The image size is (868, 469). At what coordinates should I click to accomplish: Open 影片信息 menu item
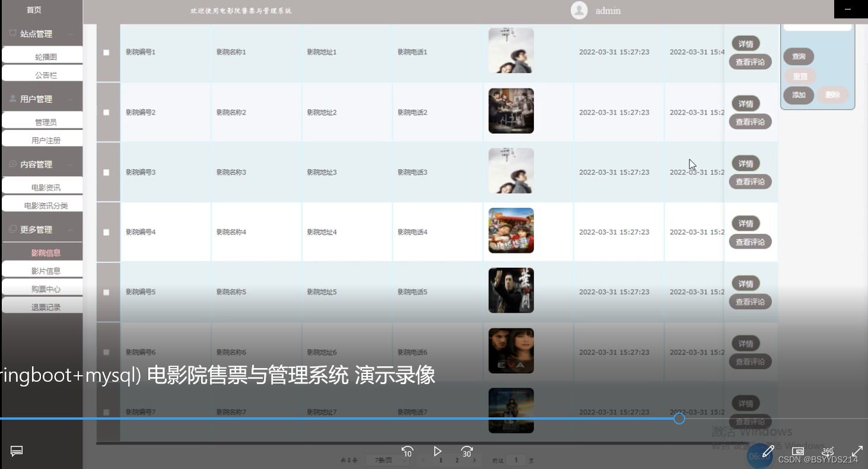click(42, 269)
